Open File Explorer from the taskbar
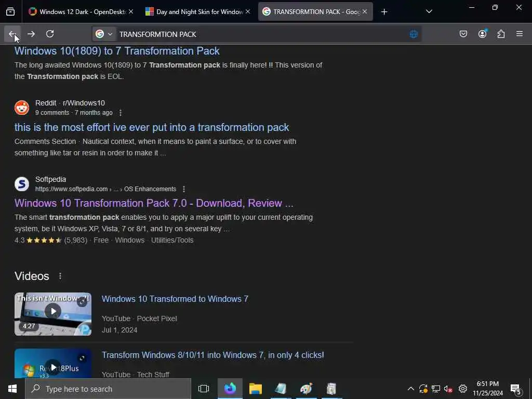The image size is (532, 399). tap(256, 389)
